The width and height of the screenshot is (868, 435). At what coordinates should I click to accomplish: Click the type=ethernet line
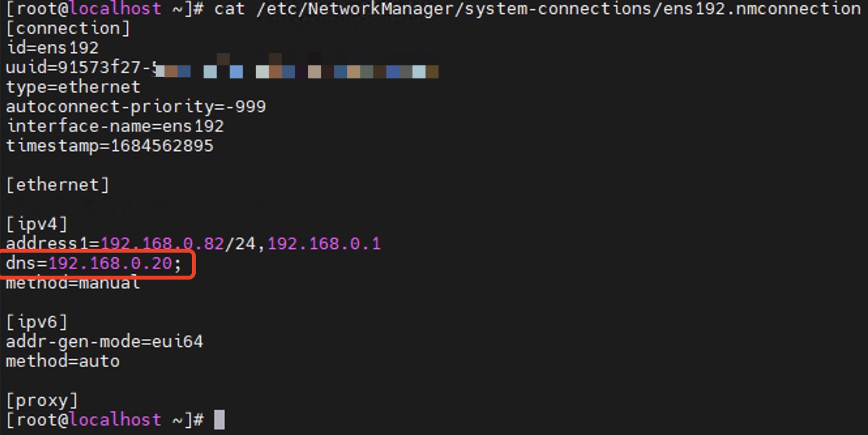pos(73,88)
